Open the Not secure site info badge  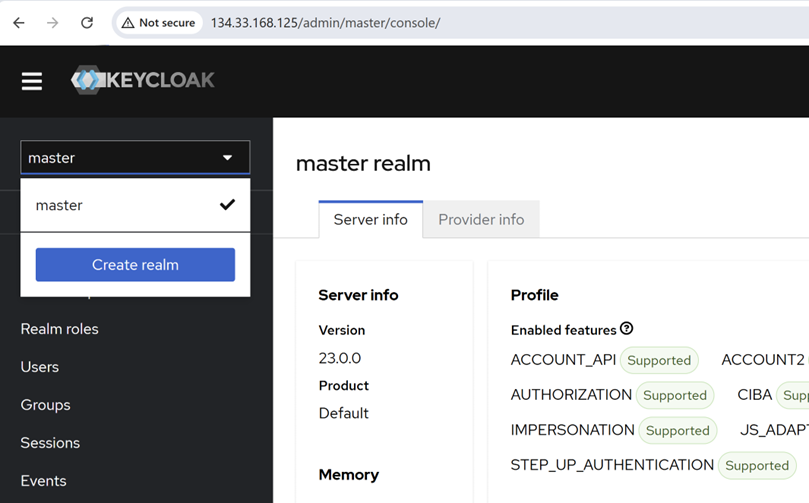[x=158, y=23]
